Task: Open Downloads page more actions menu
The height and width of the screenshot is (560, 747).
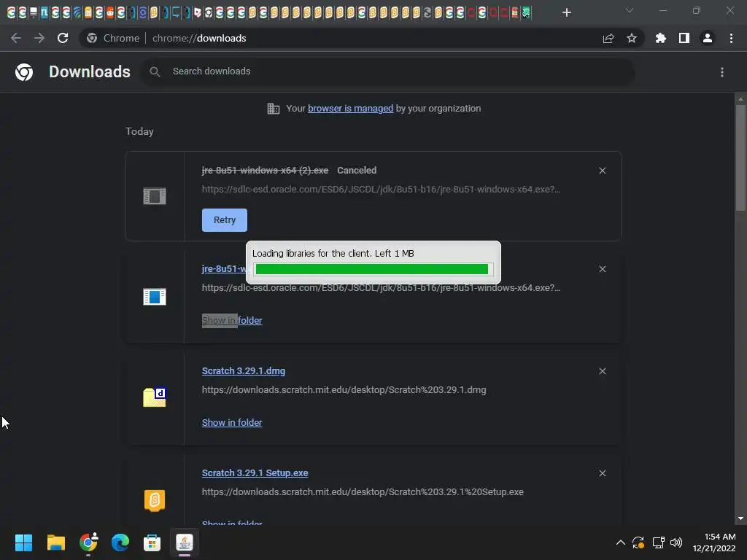Action: click(x=722, y=72)
